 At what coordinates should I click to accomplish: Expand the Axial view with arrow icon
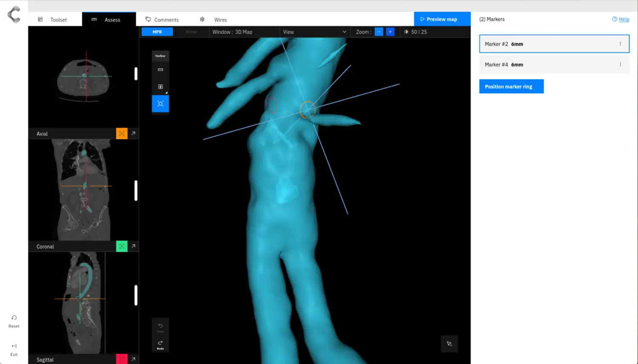[133, 134]
